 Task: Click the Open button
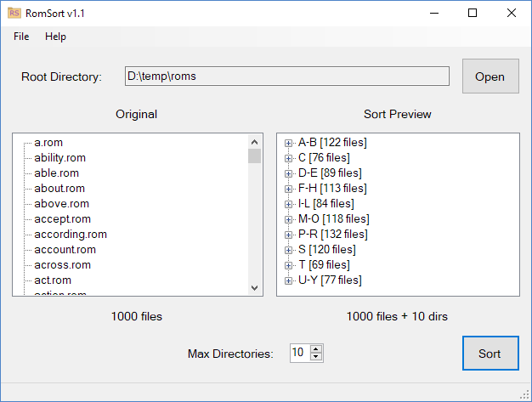tap(490, 76)
